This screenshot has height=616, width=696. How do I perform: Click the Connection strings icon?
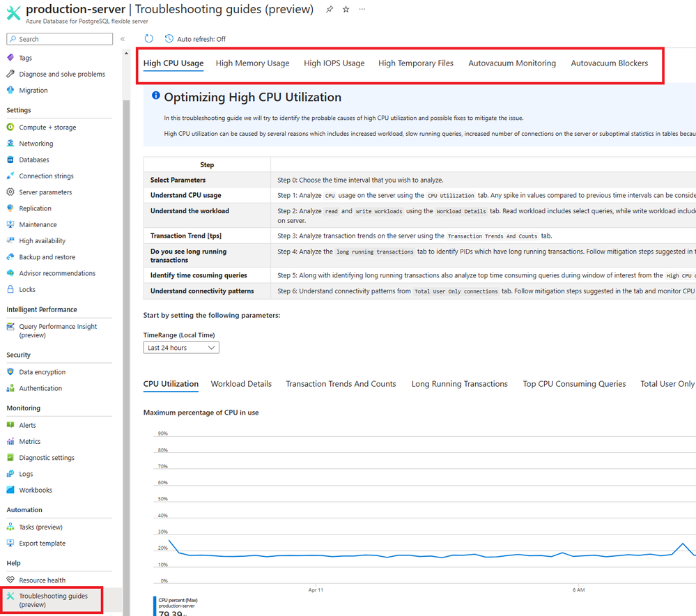pyautogui.click(x=10, y=176)
